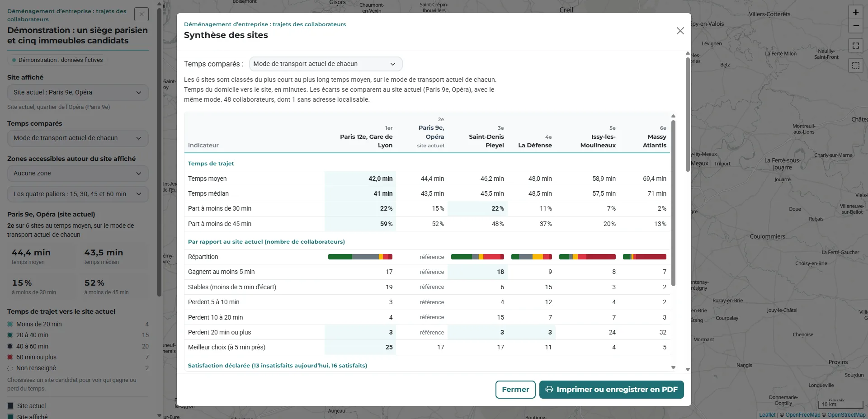
Task: Click the dialog's outer scrollbar down arrow
Action: [x=688, y=369]
